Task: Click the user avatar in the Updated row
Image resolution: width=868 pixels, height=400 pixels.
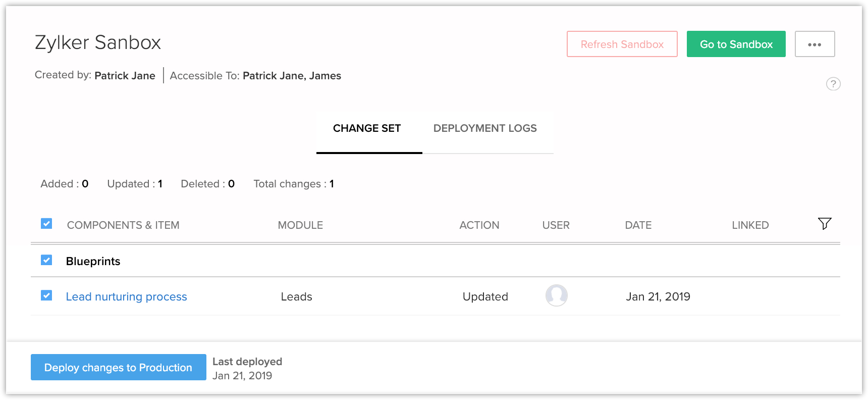Action: pos(556,295)
